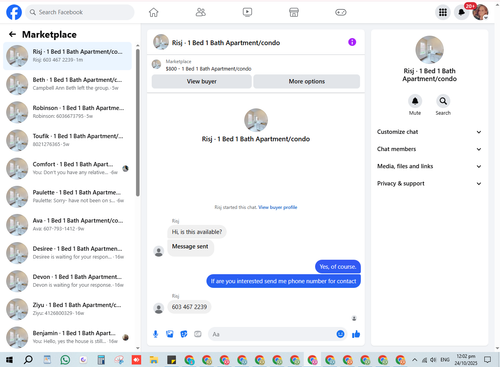Choose a sticker icon

point(184,334)
